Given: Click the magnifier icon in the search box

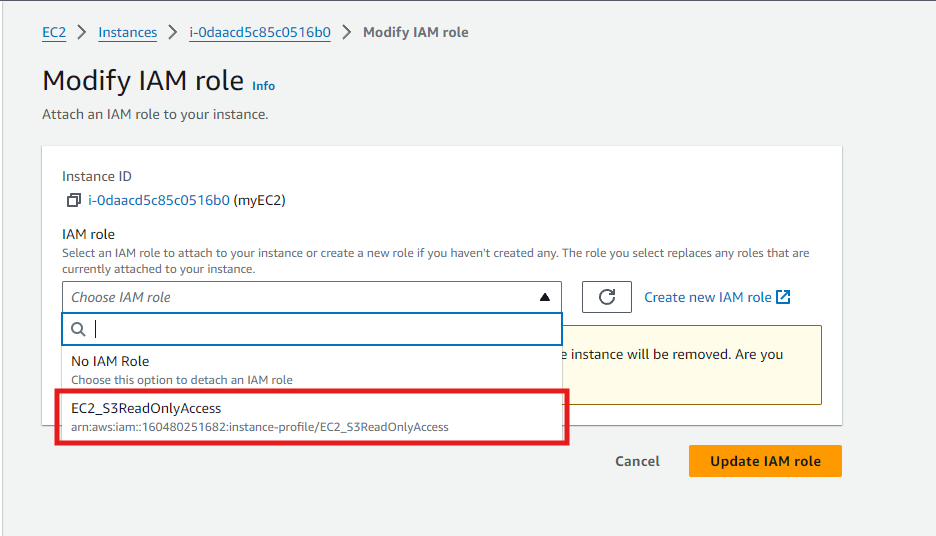Looking at the screenshot, I should click(77, 328).
